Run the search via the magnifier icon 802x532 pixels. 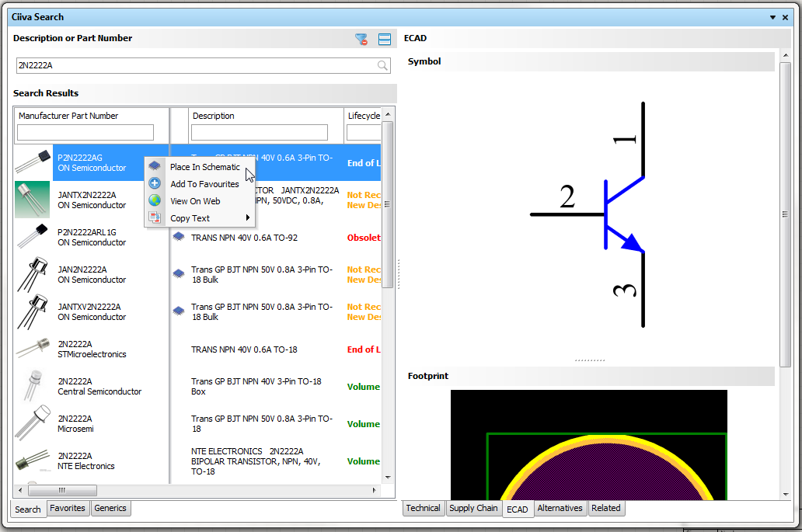382,66
